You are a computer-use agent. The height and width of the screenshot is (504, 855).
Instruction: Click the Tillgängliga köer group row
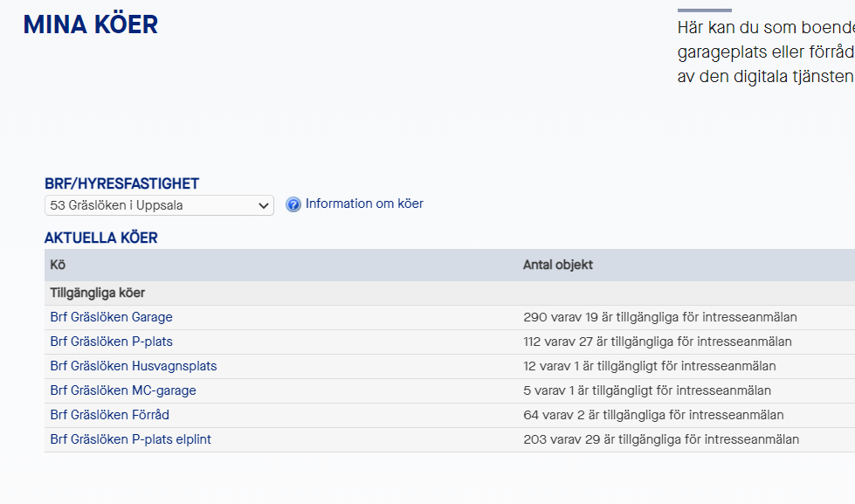[98, 293]
